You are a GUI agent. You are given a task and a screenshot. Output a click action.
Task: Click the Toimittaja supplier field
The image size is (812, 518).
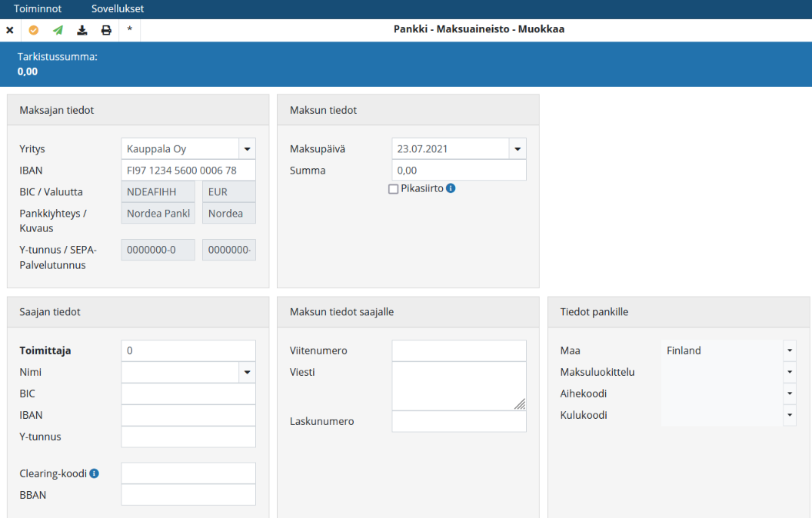click(x=188, y=350)
